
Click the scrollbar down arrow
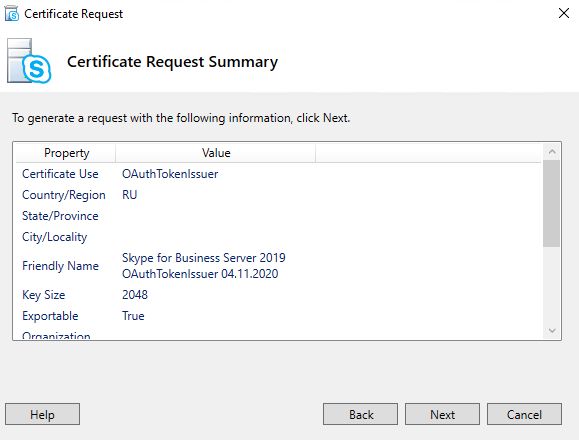click(x=552, y=330)
